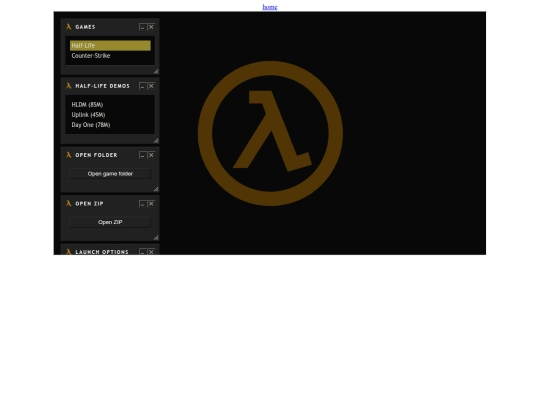Minimize the Games panel
The height and width of the screenshot is (405, 540).
coord(143,27)
